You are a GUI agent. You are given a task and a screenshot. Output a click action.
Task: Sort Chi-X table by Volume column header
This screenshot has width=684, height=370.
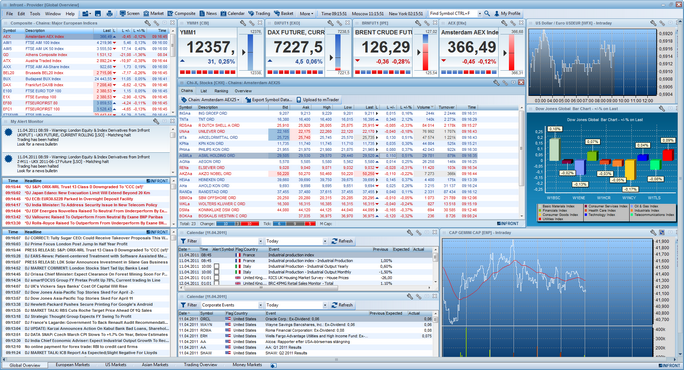(x=424, y=107)
